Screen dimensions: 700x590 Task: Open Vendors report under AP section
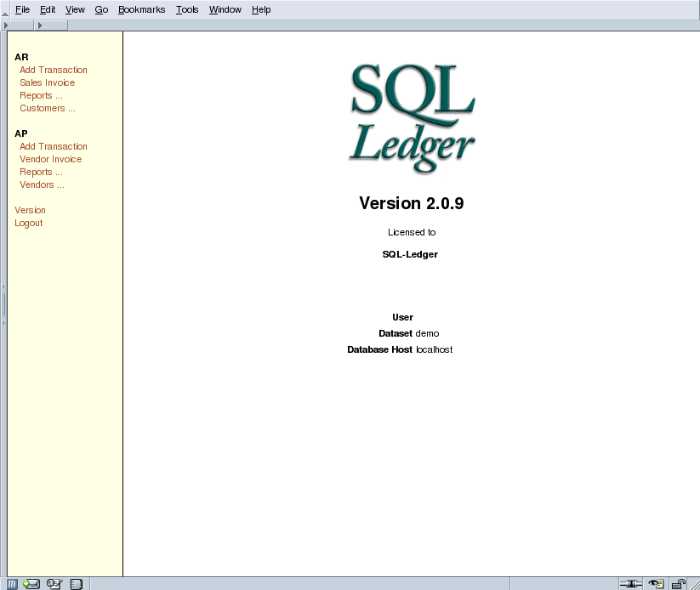click(x=42, y=184)
